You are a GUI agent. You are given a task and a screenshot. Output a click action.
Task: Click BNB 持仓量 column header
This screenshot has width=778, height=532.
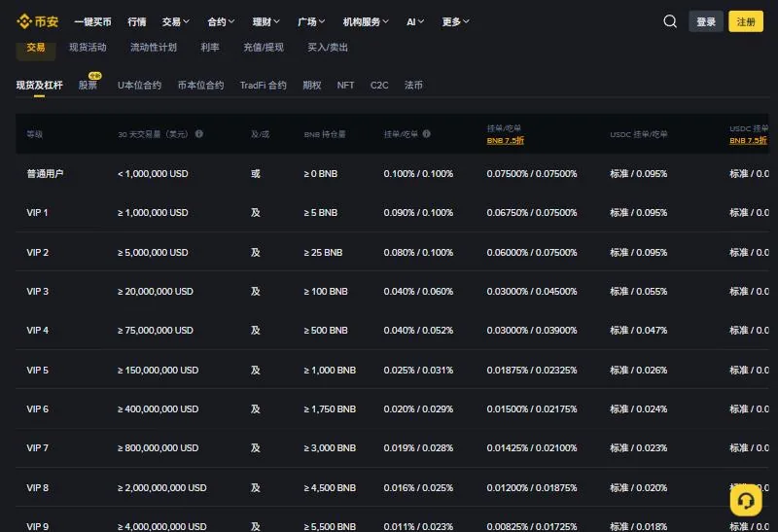pos(325,134)
